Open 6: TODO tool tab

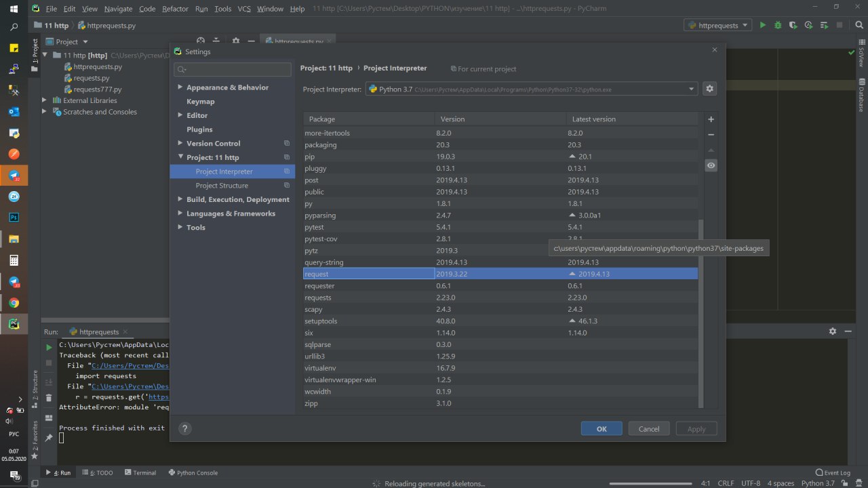point(98,472)
